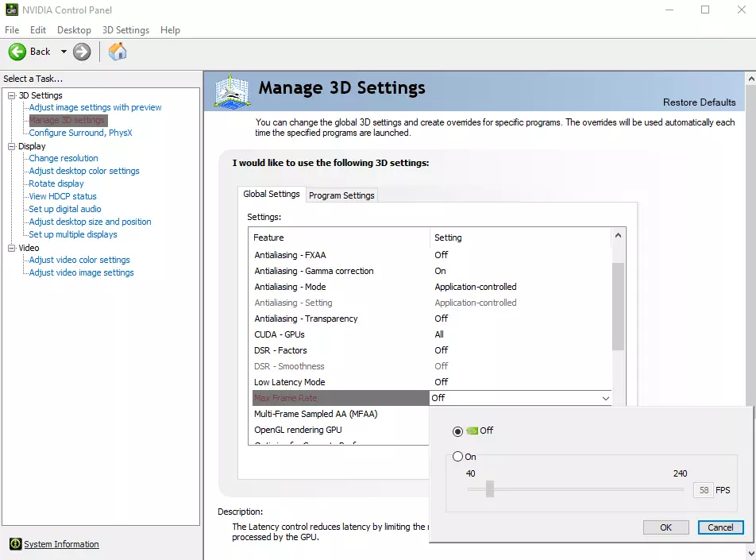Open the Max Frame Rate dropdown

point(605,398)
